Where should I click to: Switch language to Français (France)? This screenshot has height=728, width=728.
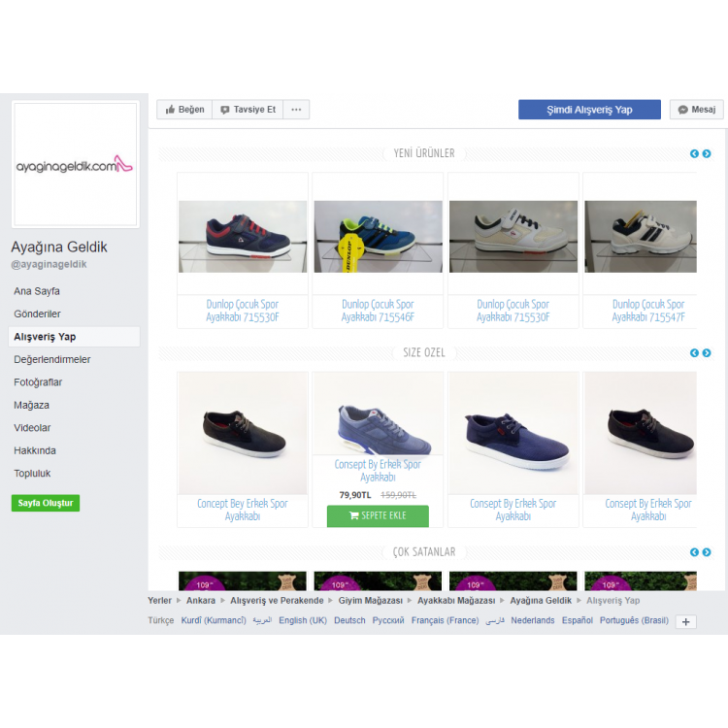[x=445, y=620]
